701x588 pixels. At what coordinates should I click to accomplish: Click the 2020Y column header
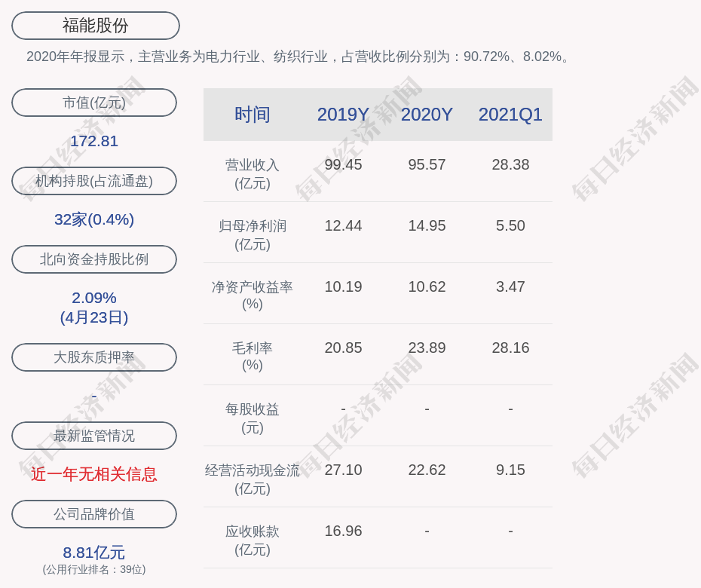pos(427,115)
